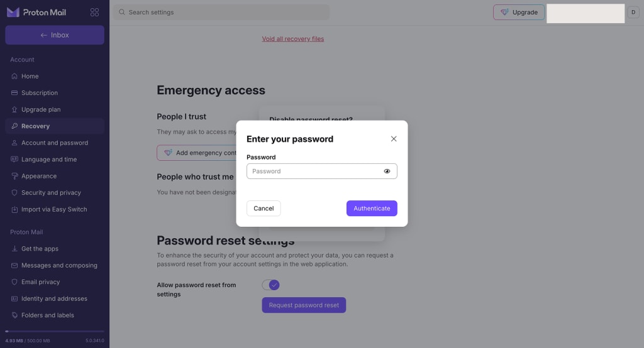Screen dimensions: 644x348
Task: Click the Folders and labels tag icon
Action: pos(14,315)
